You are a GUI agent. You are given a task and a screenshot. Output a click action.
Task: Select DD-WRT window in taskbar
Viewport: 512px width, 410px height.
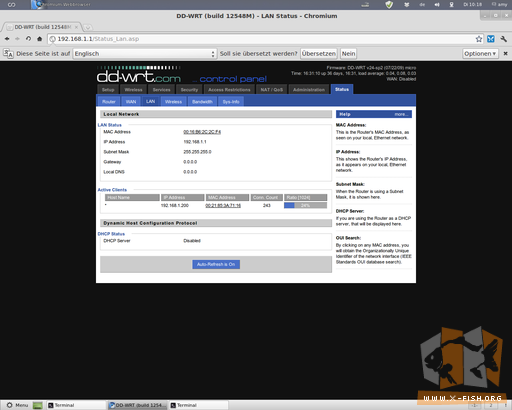click(137, 405)
